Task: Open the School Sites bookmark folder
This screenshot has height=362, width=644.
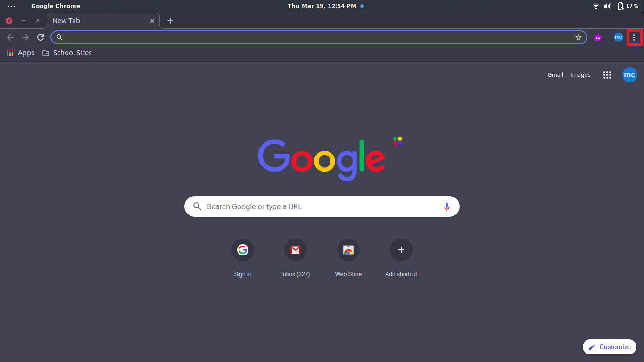Action: click(67, 53)
